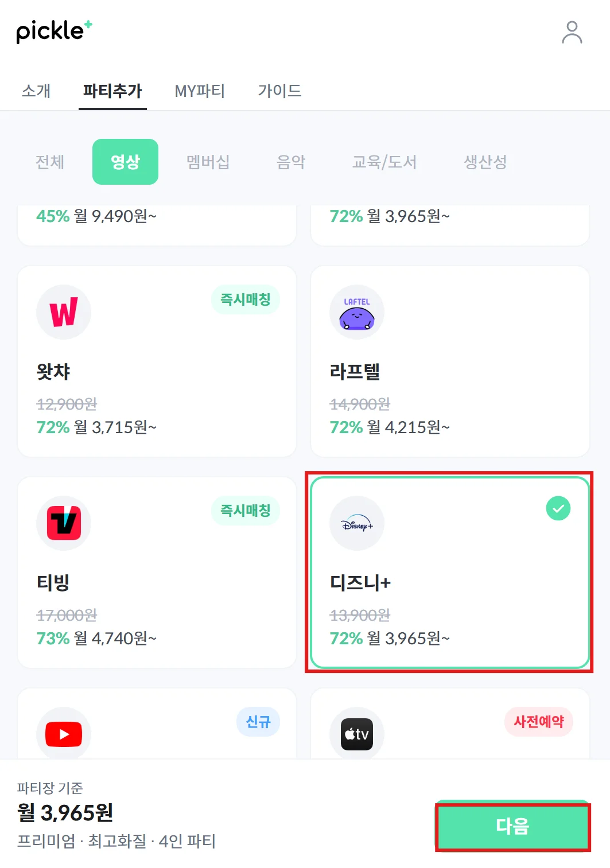Click the Disney+ logo icon
The image size is (610, 868).
tap(356, 523)
